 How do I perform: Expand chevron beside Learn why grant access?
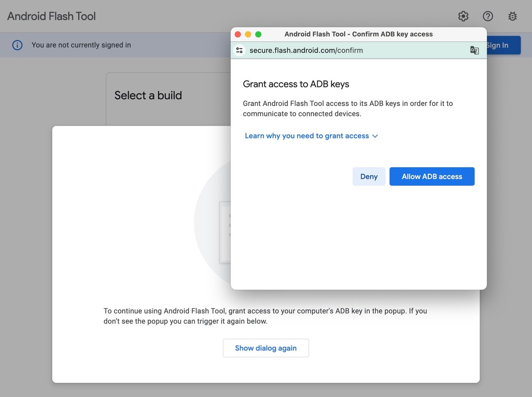click(x=375, y=136)
